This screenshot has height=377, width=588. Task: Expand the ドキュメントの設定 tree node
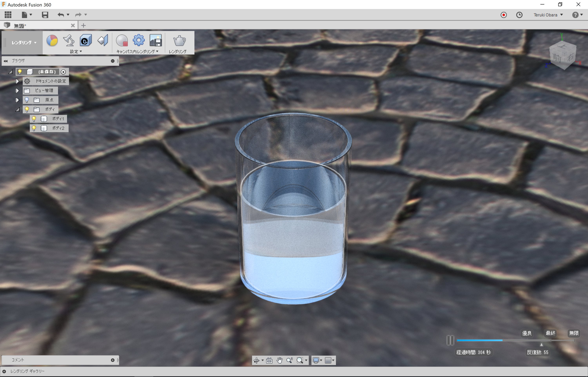coord(17,81)
